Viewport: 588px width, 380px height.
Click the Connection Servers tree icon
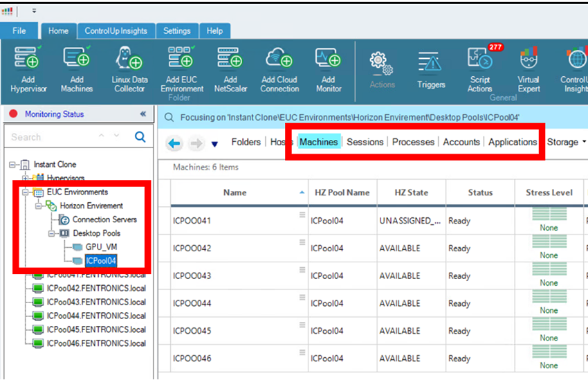click(x=64, y=220)
